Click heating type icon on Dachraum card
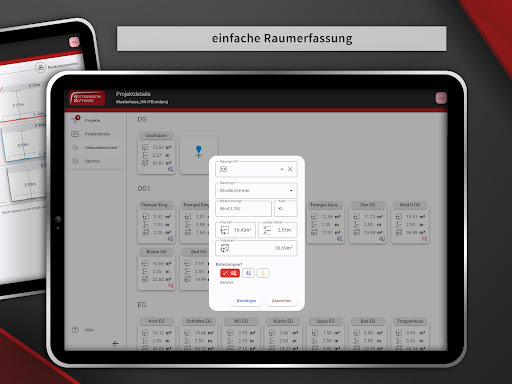 click(x=171, y=169)
